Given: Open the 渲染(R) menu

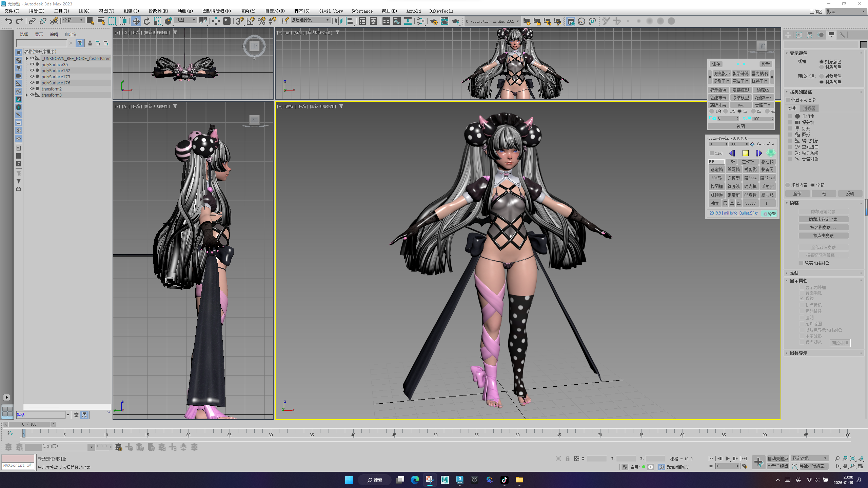Looking at the screenshot, I should point(248,11).
